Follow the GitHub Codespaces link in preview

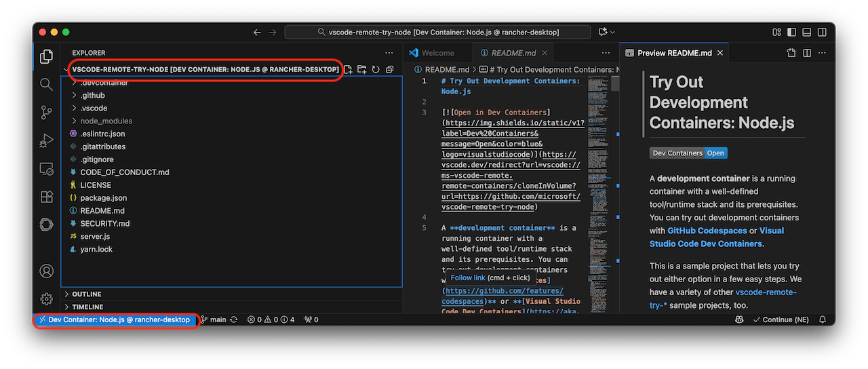pyautogui.click(x=707, y=231)
